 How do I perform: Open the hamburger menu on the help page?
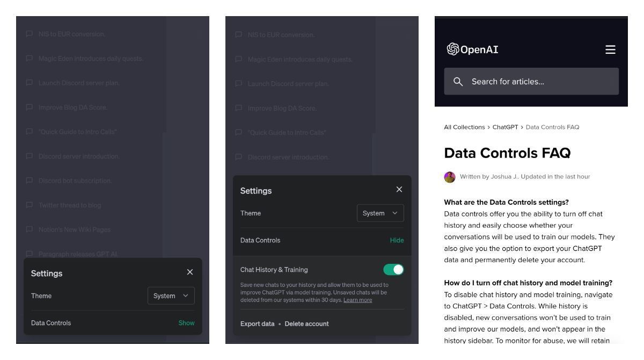[x=610, y=49]
